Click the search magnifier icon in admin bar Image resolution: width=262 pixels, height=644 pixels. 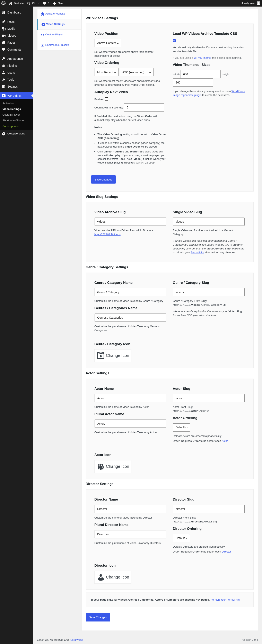29,3
